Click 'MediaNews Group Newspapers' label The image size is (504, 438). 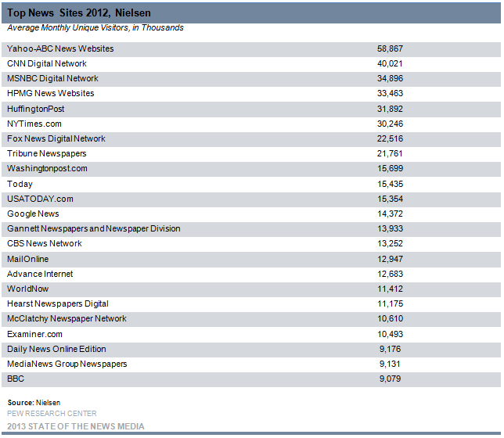pyautogui.click(x=67, y=364)
